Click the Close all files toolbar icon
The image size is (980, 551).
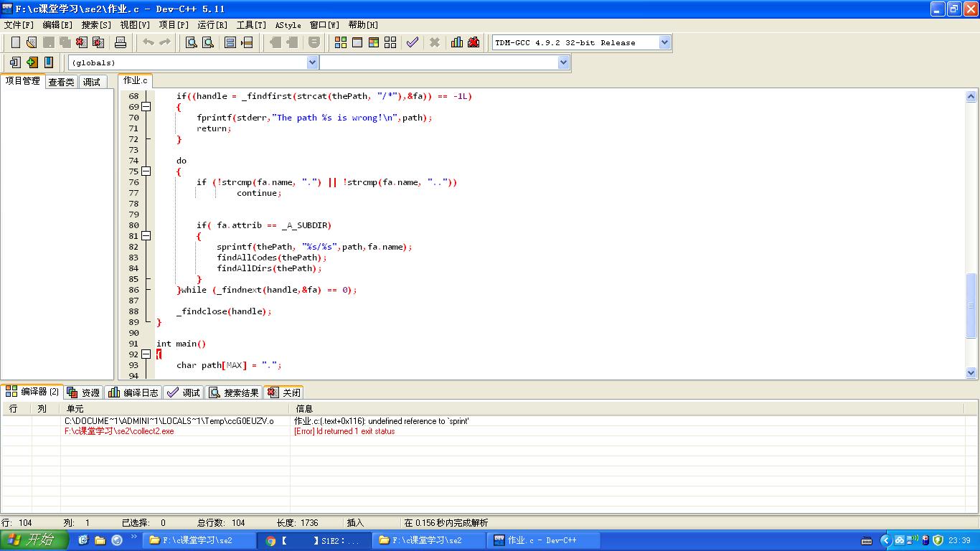click(x=98, y=43)
